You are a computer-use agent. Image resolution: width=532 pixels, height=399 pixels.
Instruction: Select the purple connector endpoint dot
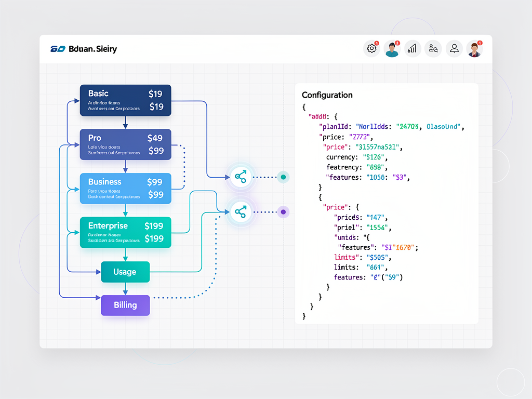(x=283, y=212)
